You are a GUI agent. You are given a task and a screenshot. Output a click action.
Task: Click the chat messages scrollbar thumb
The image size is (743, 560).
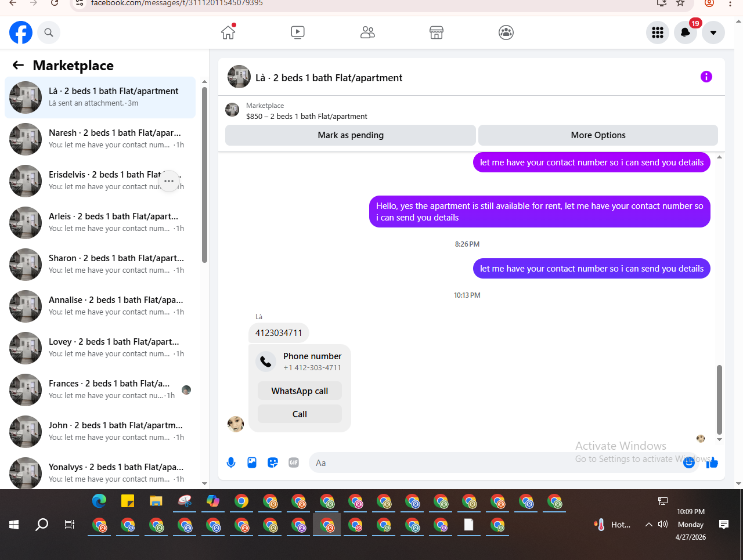(x=720, y=399)
